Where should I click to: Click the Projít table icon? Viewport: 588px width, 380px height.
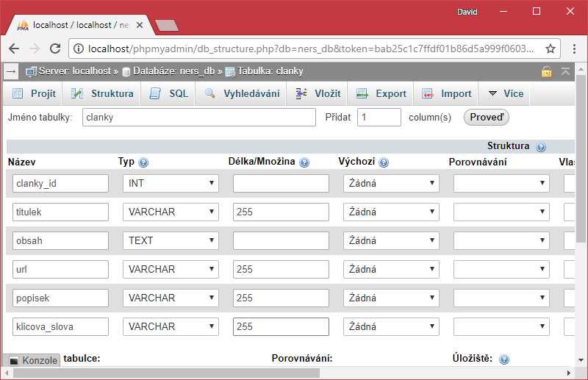point(18,93)
